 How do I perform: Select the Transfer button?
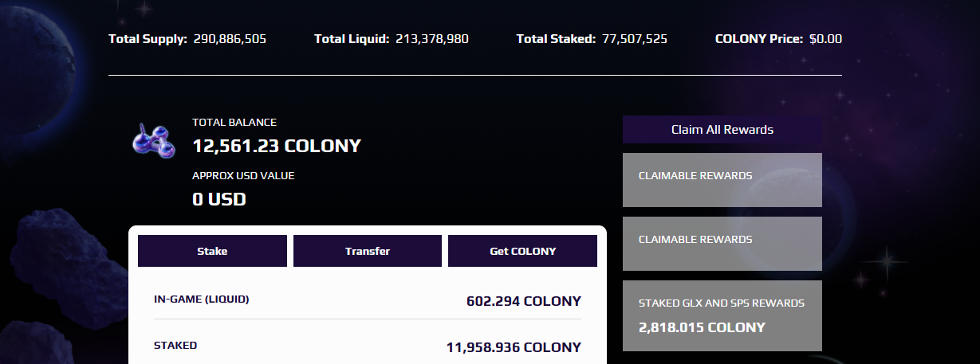[368, 251]
